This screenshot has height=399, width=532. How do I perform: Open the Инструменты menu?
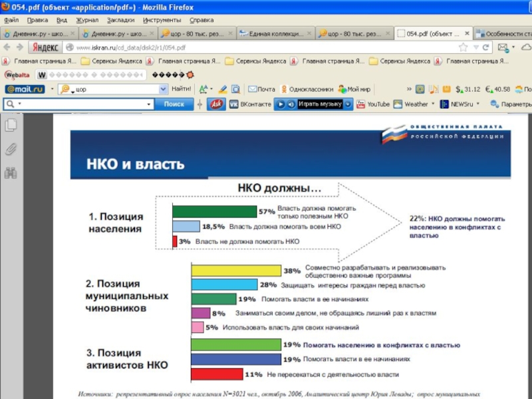[162, 20]
